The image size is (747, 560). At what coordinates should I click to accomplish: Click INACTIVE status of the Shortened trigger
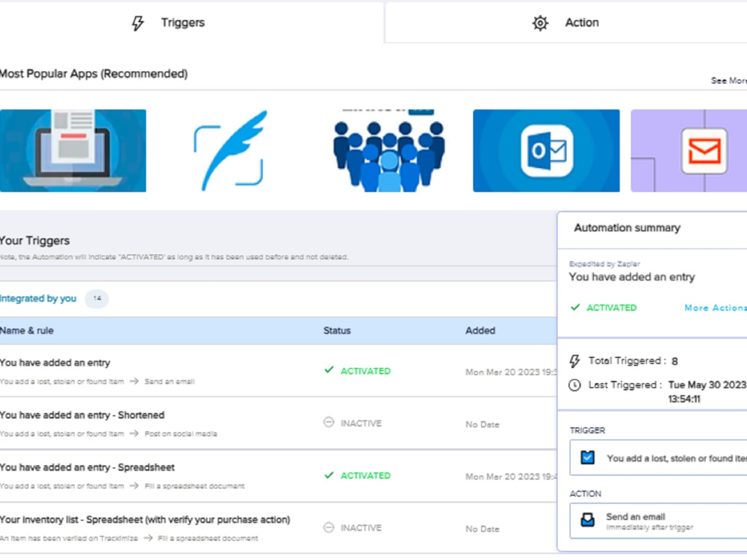click(361, 423)
